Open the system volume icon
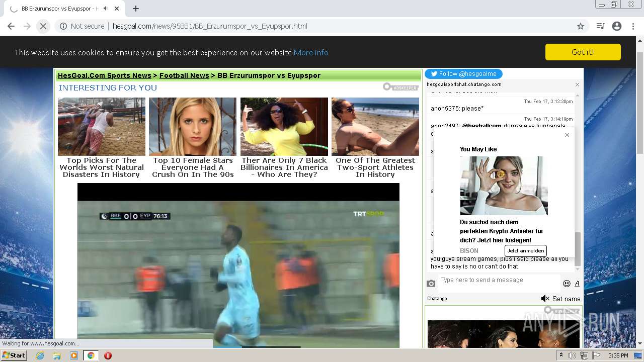This screenshot has height=362, width=644. 572,355
